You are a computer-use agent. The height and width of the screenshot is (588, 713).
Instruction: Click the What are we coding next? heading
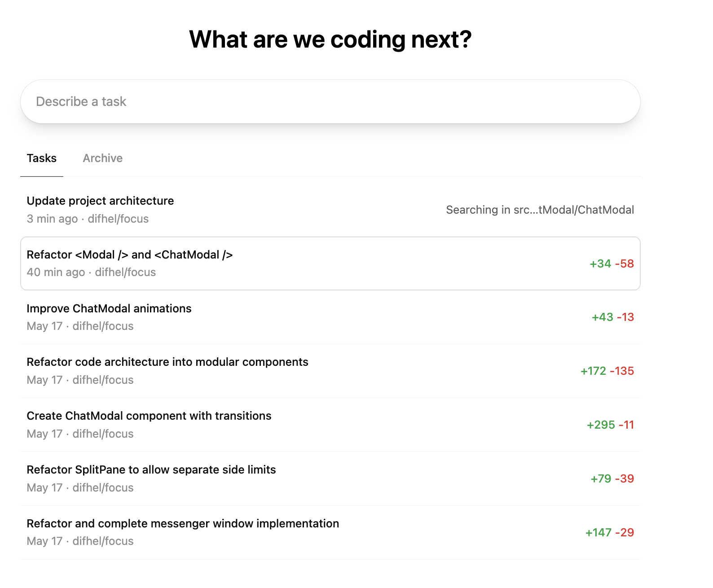pyautogui.click(x=330, y=39)
